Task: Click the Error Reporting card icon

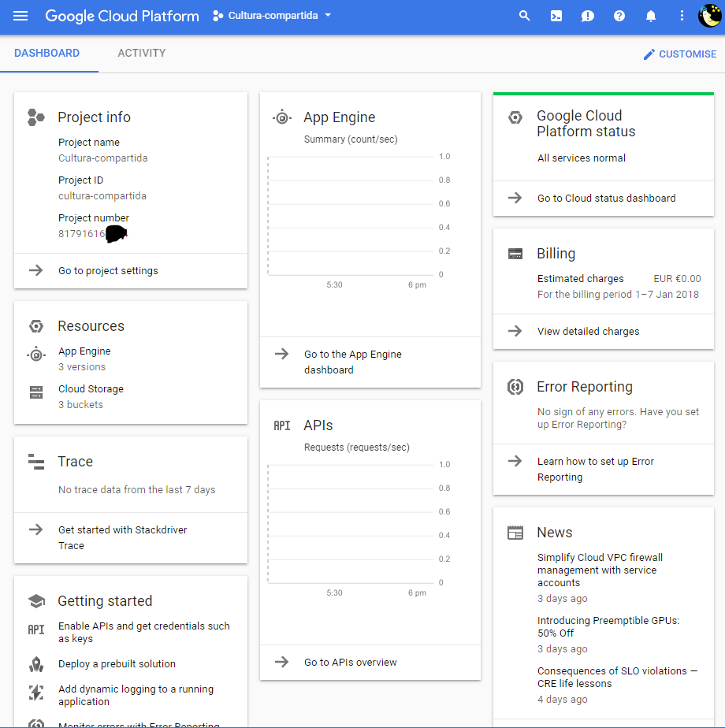Action: click(x=515, y=387)
